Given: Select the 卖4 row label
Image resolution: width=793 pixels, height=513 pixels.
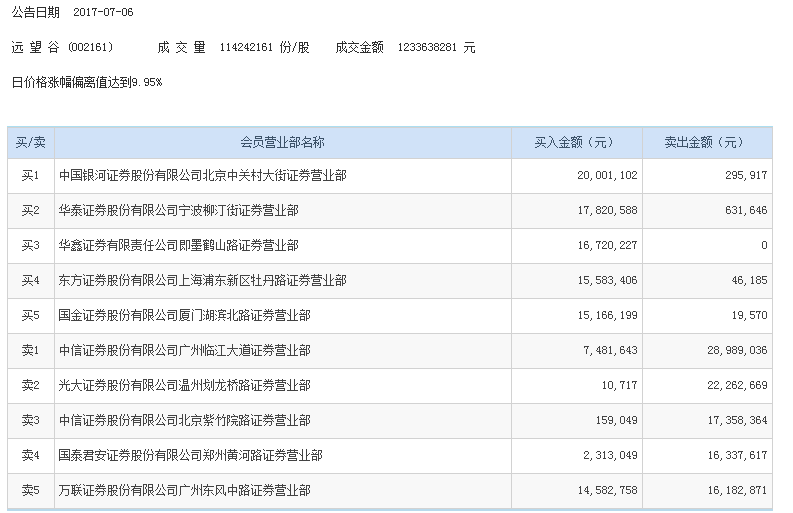Looking at the screenshot, I should pyautogui.click(x=30, y=455).
